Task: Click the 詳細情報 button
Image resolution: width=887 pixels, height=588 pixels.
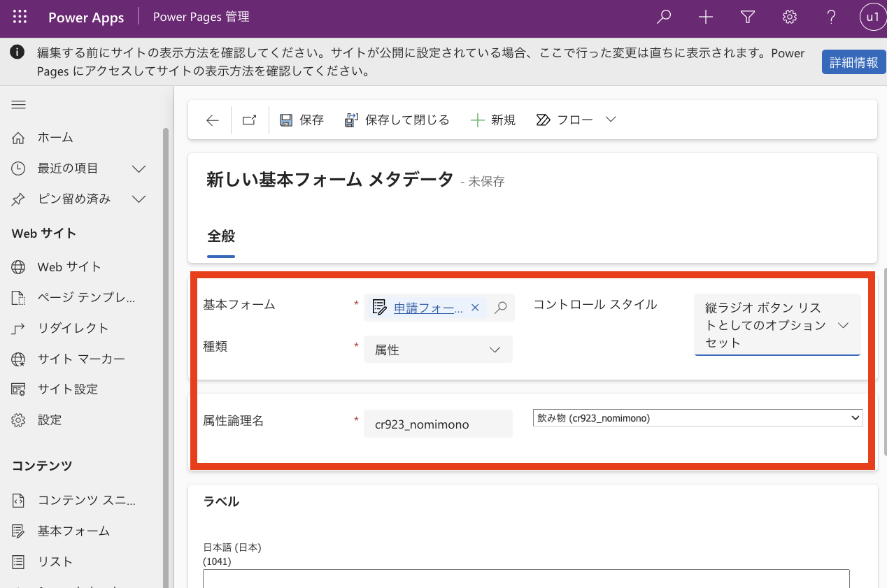Action: click(853, 62)
